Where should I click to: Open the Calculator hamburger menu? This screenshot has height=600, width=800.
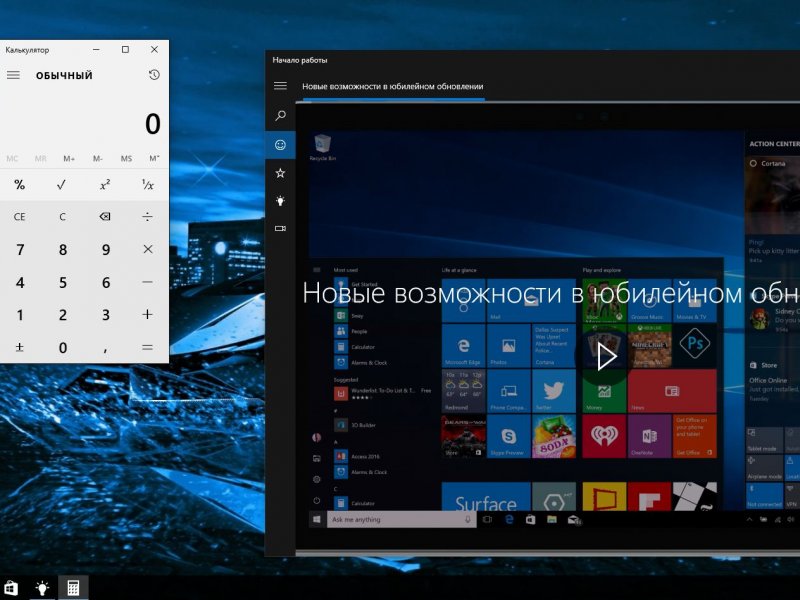pyautogui.click(x=13, y=75)
